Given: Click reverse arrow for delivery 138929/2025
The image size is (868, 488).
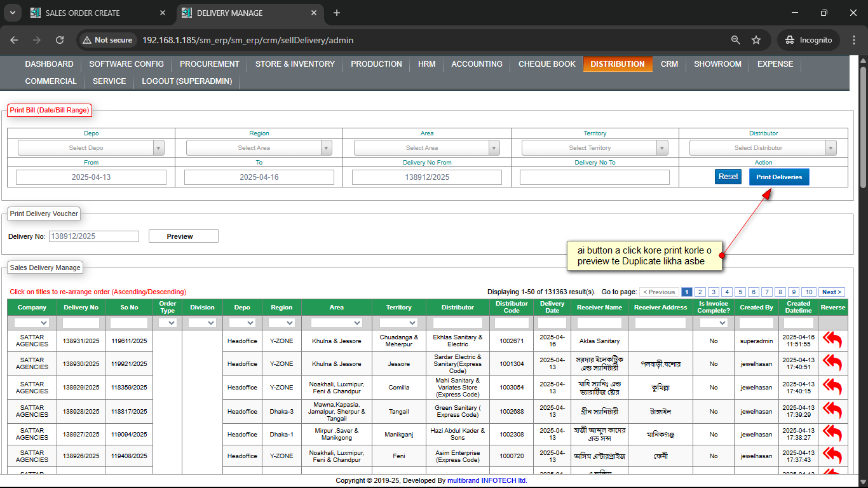Looking at the screenshot, I should [832, 387].
